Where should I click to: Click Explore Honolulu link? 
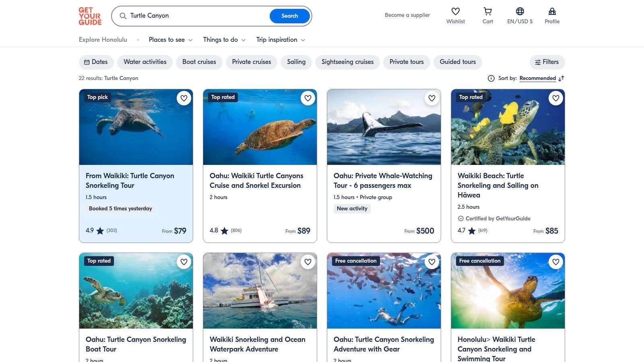[103, 40]
